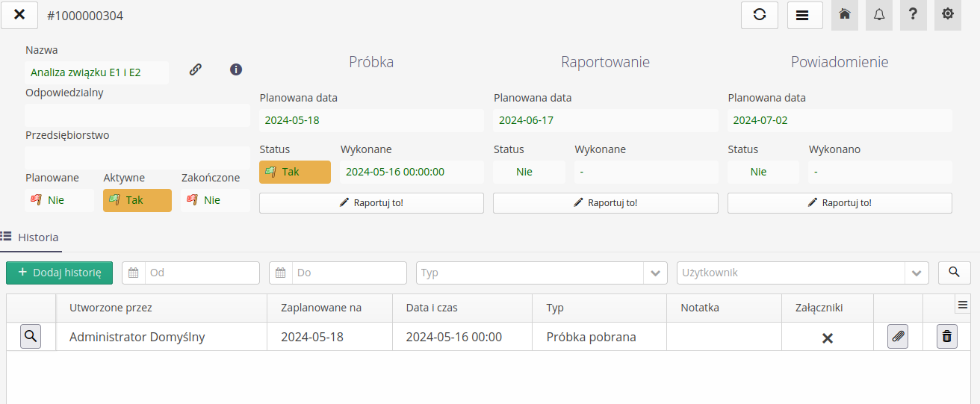Open help question mark icon
Screen dimensions: 980x404
(x=913, y=15)
